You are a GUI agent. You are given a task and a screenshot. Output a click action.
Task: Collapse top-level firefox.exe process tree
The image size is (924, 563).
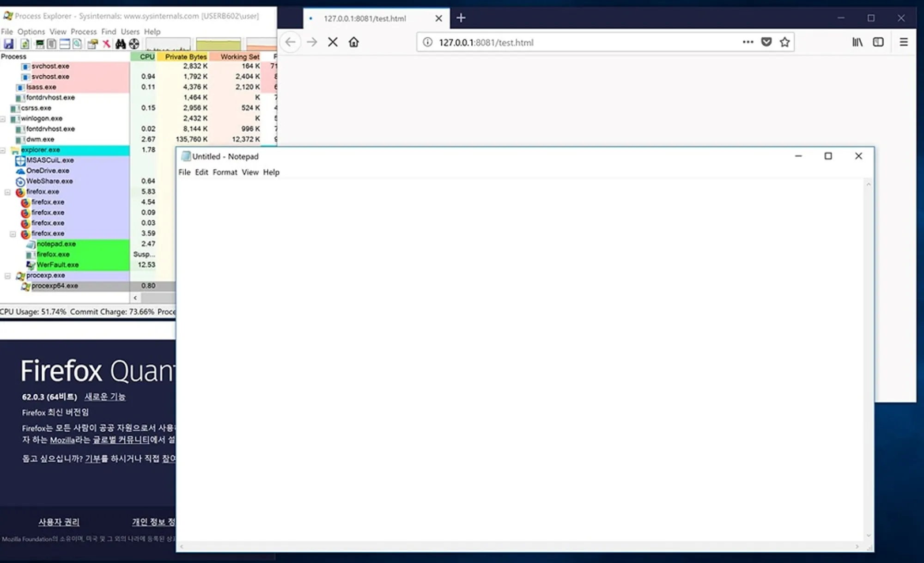tap(8, 192)
